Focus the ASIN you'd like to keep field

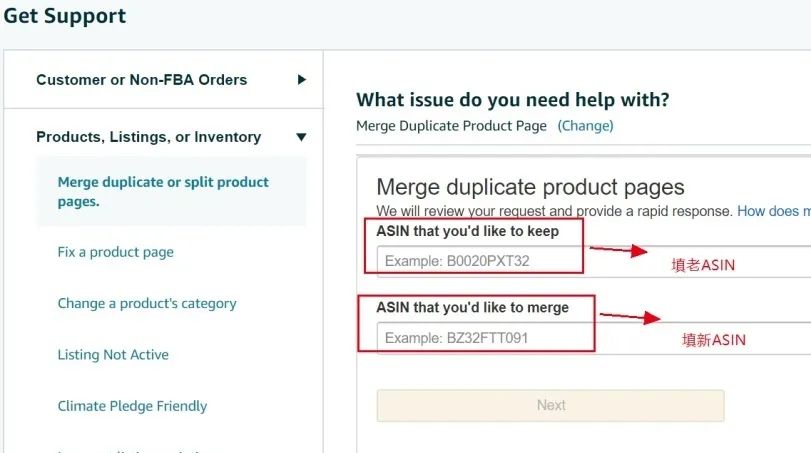point(480,261)
